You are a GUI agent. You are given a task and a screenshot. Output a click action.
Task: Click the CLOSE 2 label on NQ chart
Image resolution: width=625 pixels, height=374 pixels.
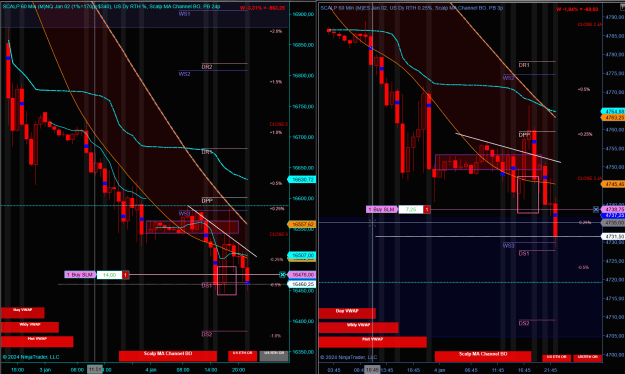click(279, 124)
